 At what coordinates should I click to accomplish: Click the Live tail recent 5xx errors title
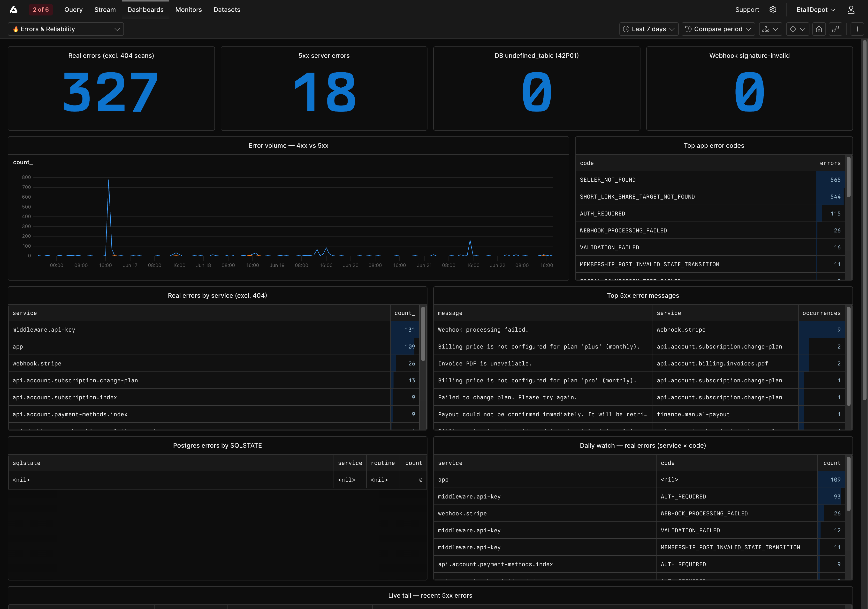430,595
